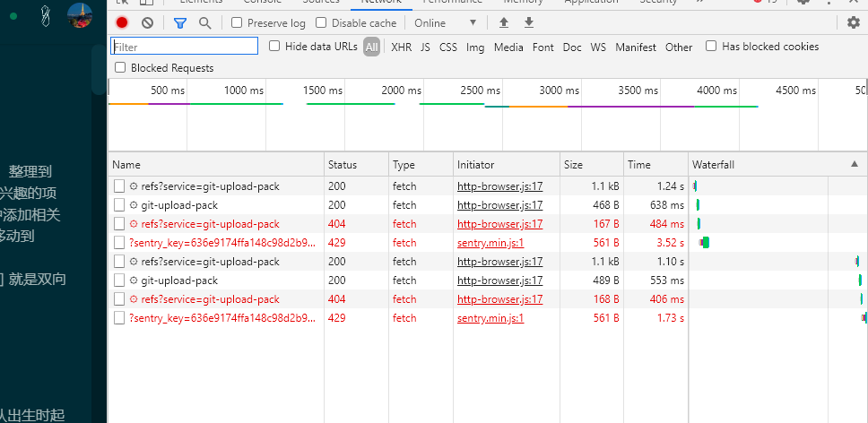Image resolution: width=868 pixels, height=423 pixels.
Task: Click the 3000 ms overview timeline marker
Action: 560,91
